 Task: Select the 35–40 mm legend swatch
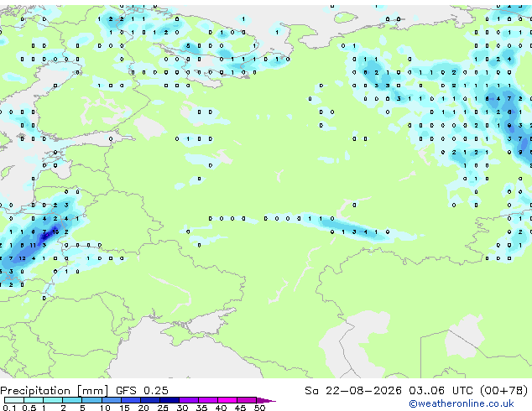click(208, 400)
